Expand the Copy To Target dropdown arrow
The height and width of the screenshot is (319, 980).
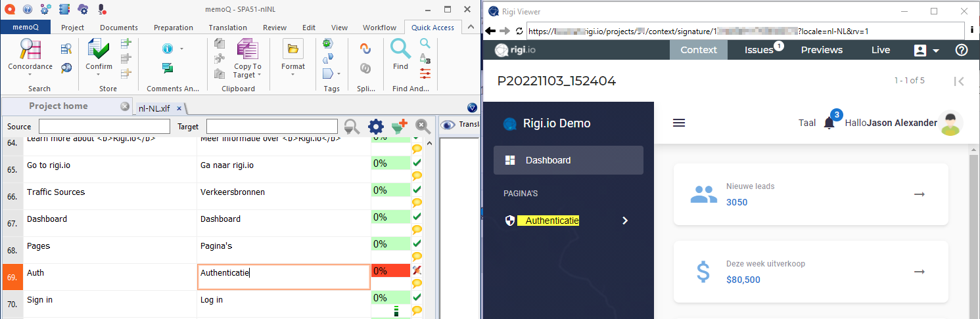(x=260, y=75)
